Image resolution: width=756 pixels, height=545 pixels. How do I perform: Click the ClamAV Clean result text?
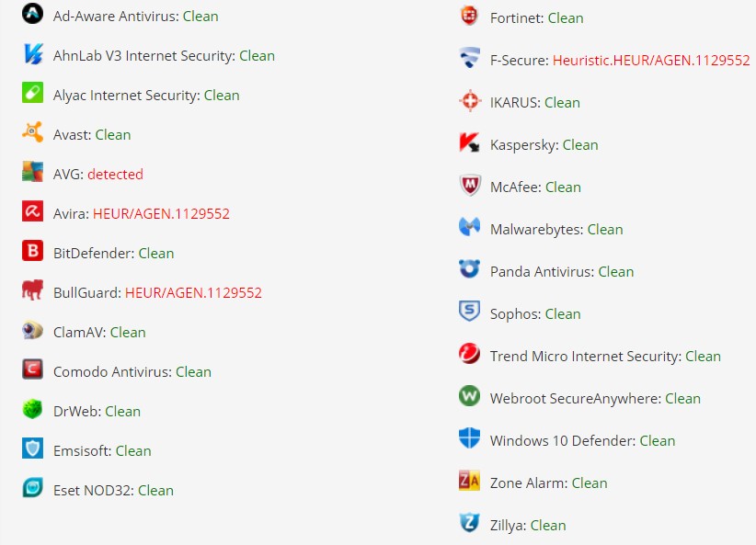point(128,332)
